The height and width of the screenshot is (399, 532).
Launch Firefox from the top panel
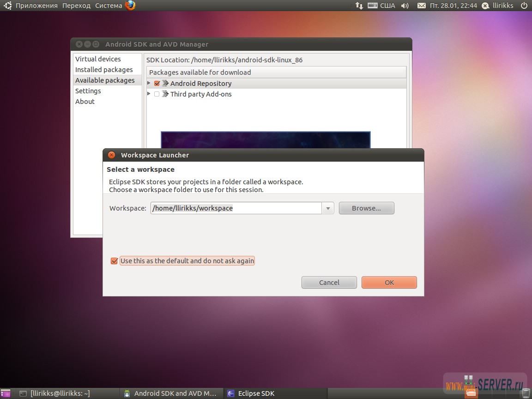130,6
